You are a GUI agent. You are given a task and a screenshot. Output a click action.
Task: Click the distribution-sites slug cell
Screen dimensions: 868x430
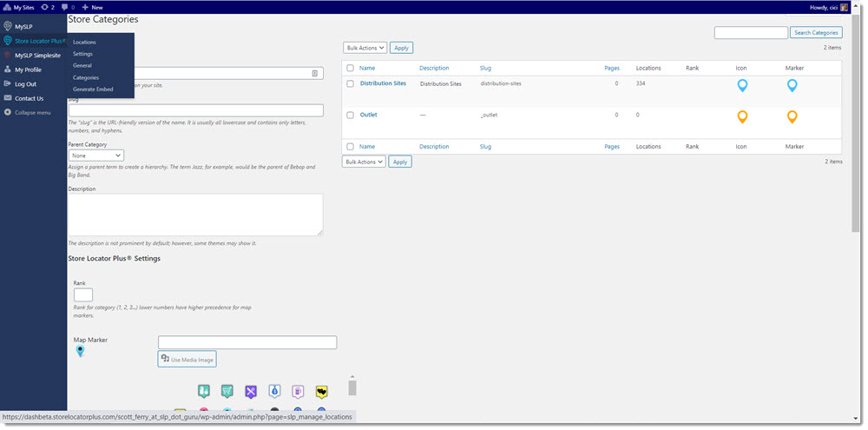click(x=501, y=83)
